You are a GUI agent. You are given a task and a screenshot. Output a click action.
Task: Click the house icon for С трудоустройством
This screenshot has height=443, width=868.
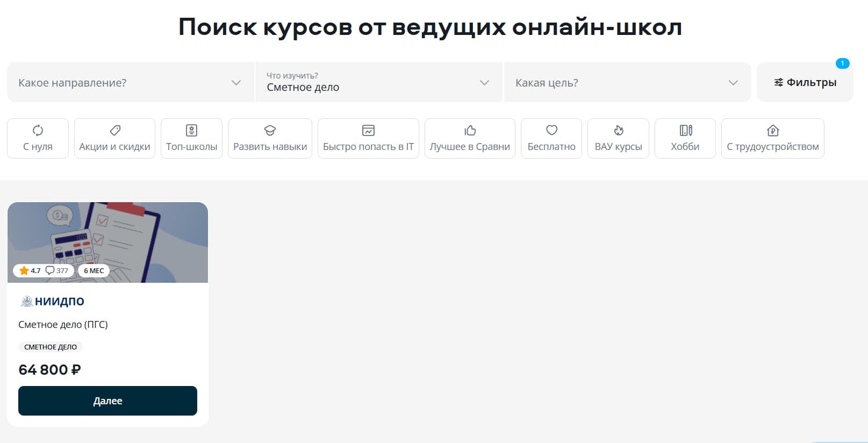[773, 130]
